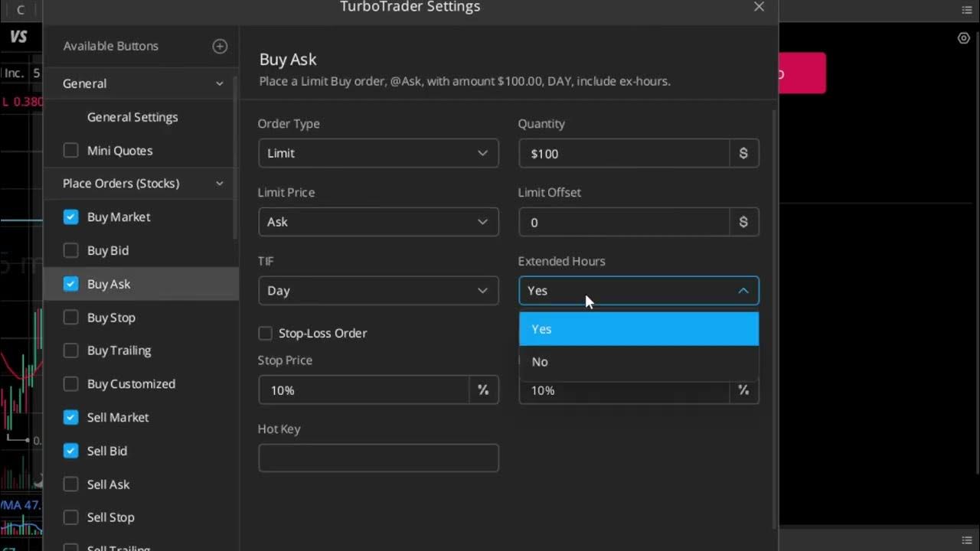Click the target icon at top right
The image size is (980, 551).
pyautogui.click(x=964, y=38)
